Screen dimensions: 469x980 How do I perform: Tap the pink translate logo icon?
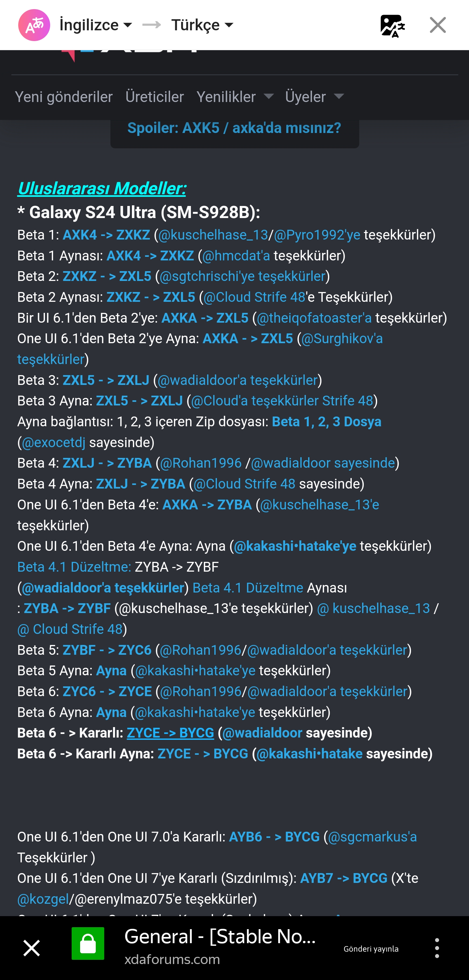[x=34, y=25]
